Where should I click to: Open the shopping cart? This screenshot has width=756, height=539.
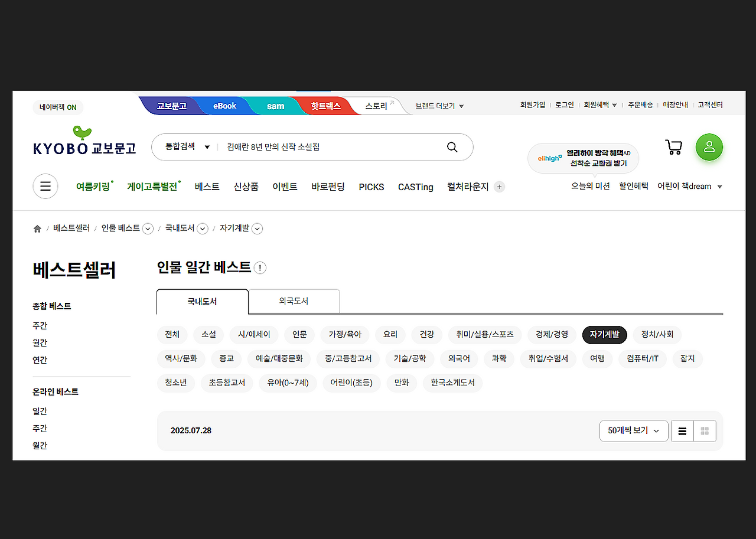[x=673, y=147]
